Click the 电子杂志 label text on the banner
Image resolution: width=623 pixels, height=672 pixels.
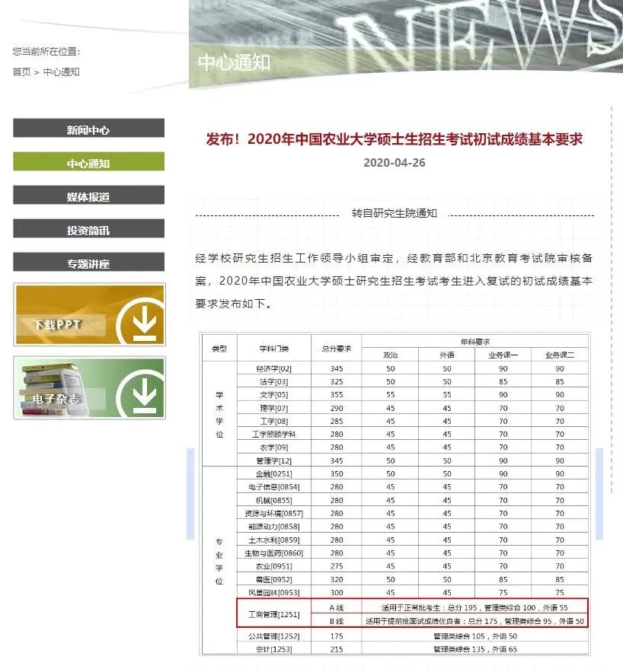(x=53, y=399)
